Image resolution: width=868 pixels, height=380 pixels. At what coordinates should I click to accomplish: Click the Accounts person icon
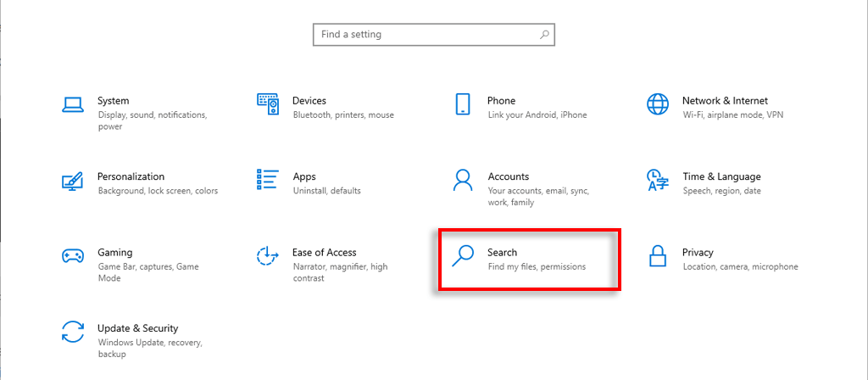[x=463, y=180]
